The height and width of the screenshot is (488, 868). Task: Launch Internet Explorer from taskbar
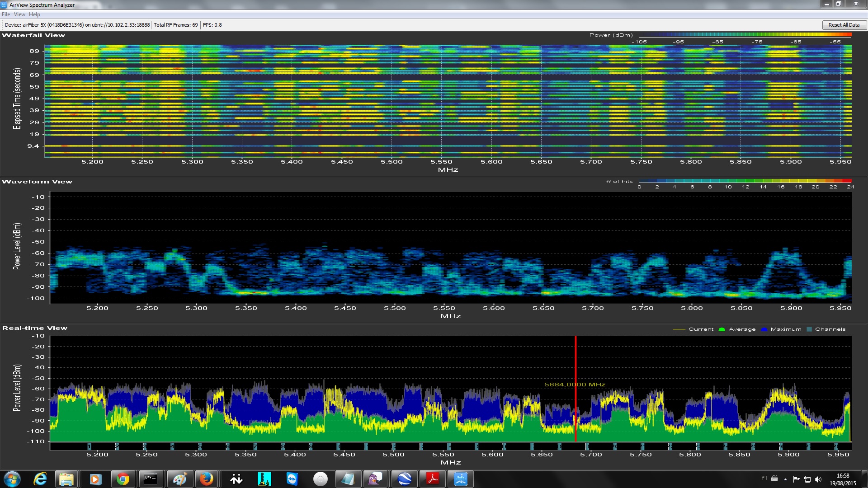[x=40, y=479]
